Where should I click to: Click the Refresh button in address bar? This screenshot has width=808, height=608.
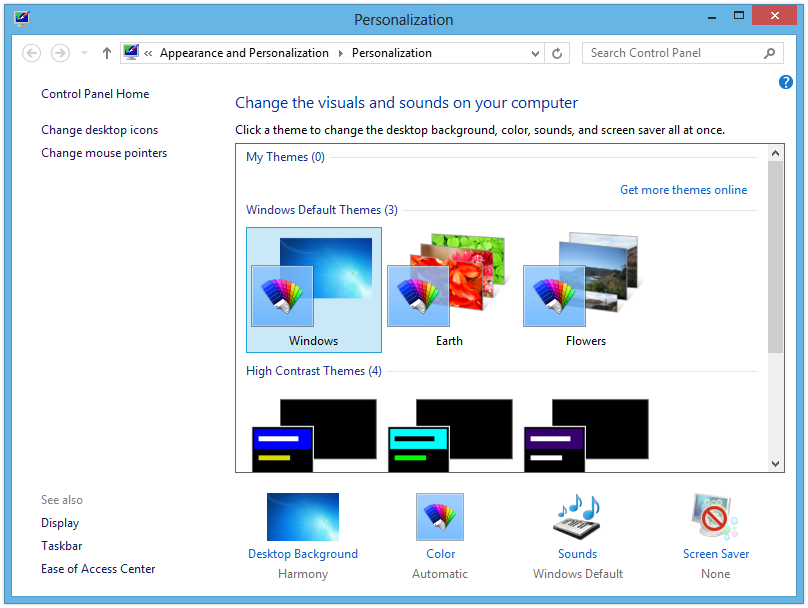coord(558,53)
